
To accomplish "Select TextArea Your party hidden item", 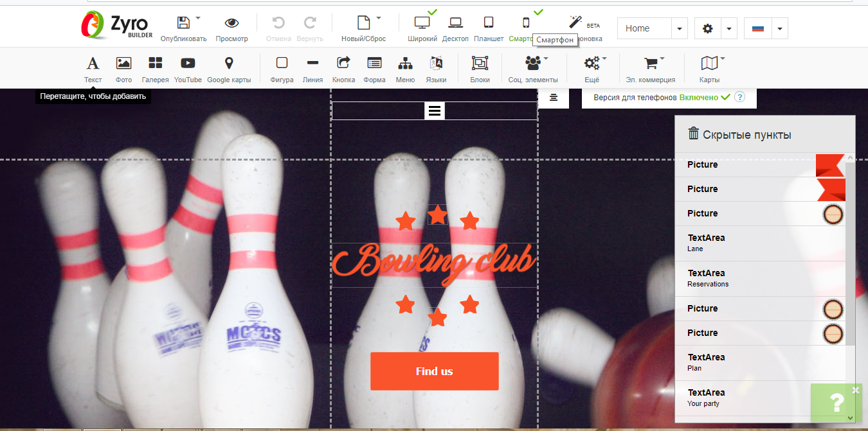I will 761,398.
